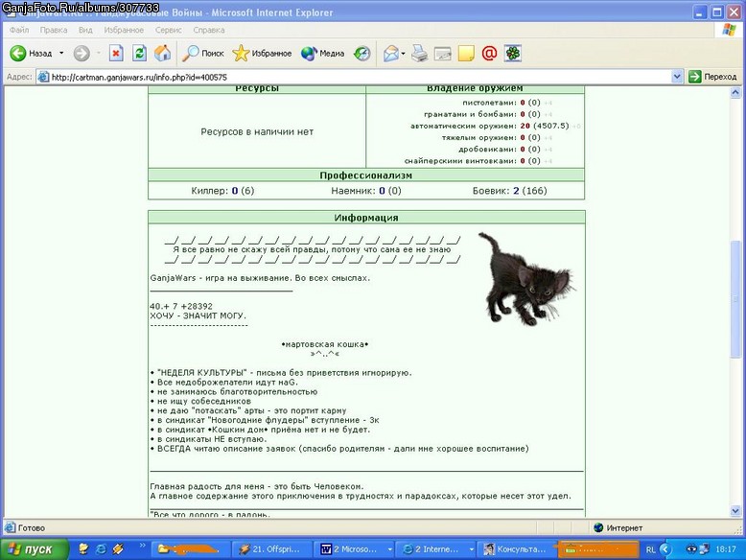Click the black kitten image
This screenshot has width=746, height=560.
pos(526,279)
